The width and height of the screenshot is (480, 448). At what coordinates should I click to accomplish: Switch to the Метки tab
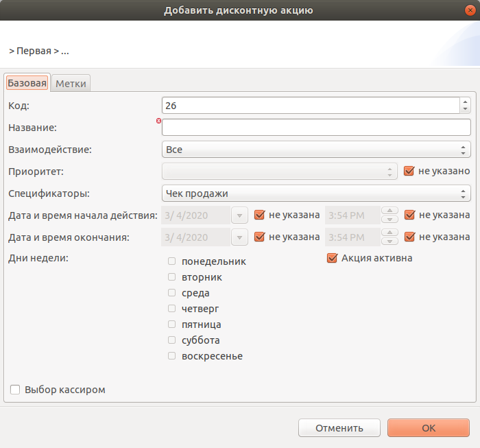pos(71,83)
